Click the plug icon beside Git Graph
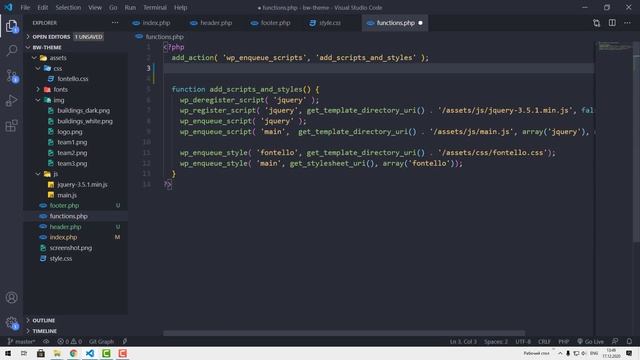640x360 pixels. pyautogui.click(x=124, y=341)
